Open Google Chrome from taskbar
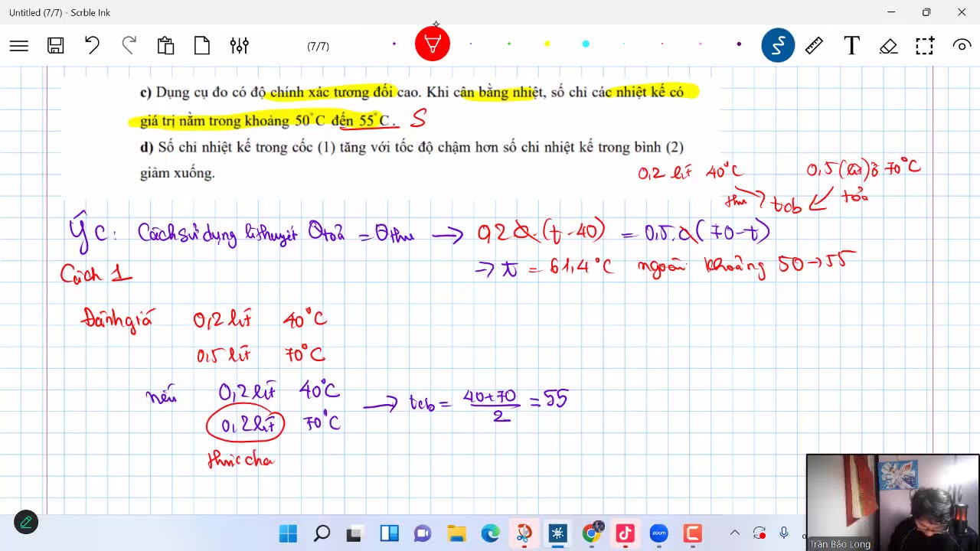Screen dimensions: 980x551 click(x=592, y=533)
